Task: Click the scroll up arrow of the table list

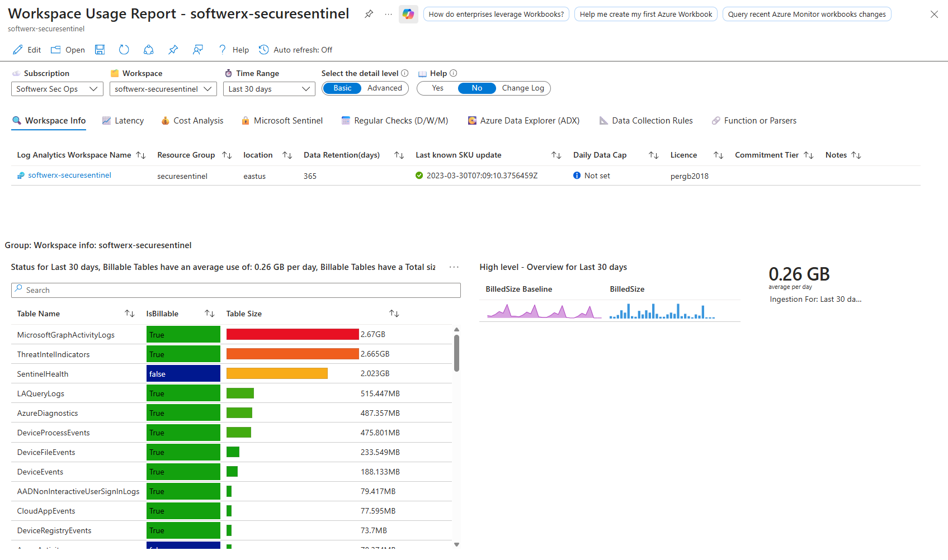Action: 456,330
